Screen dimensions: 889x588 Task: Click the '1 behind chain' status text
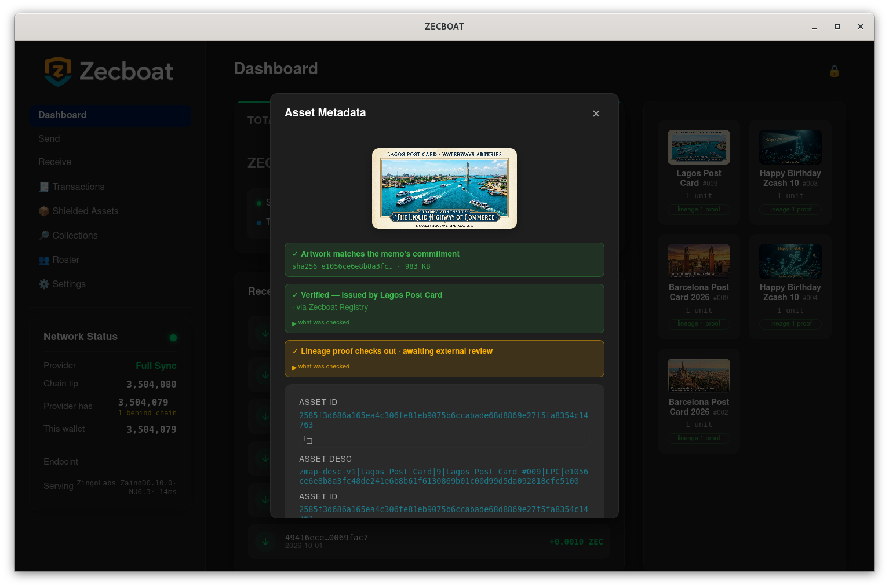pyautogui.click(x=147, y=413)
